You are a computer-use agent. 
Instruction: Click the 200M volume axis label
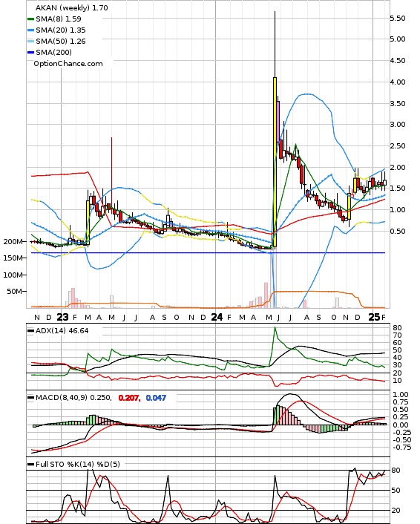(13, 242)
